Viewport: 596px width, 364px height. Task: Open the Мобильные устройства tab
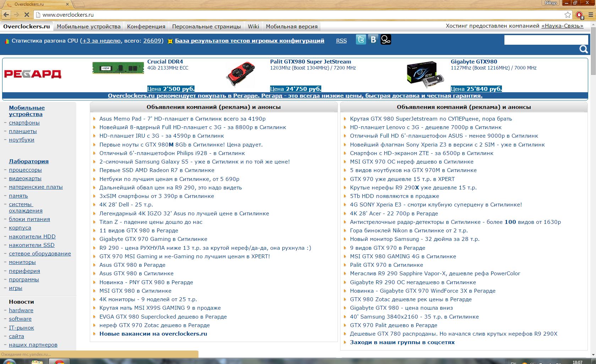click(x=89, y=26)
